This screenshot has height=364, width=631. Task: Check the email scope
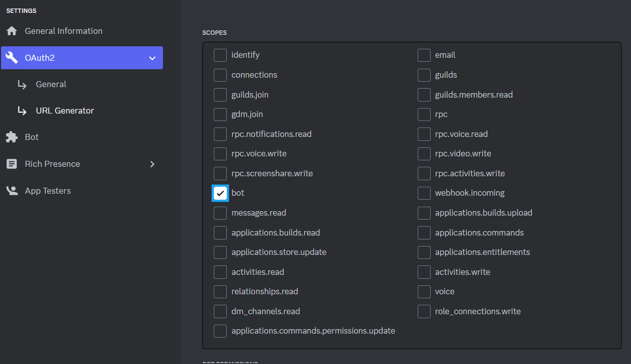tap(424, 55)
